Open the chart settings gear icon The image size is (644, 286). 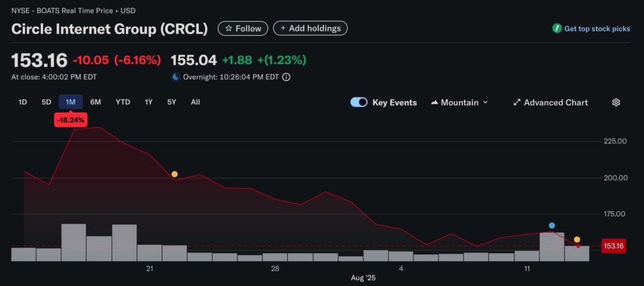[x=616, y=102]
